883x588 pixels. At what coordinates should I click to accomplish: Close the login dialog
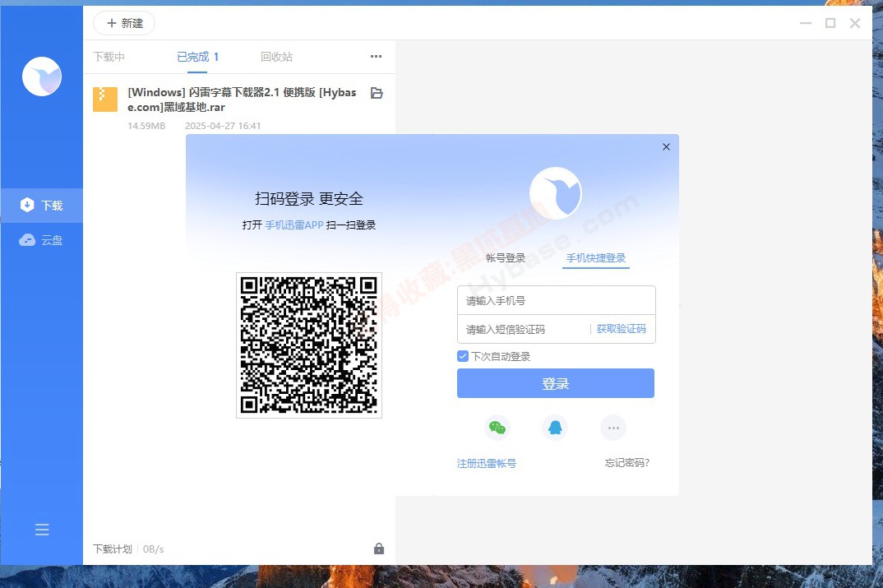tap(666, 147)
